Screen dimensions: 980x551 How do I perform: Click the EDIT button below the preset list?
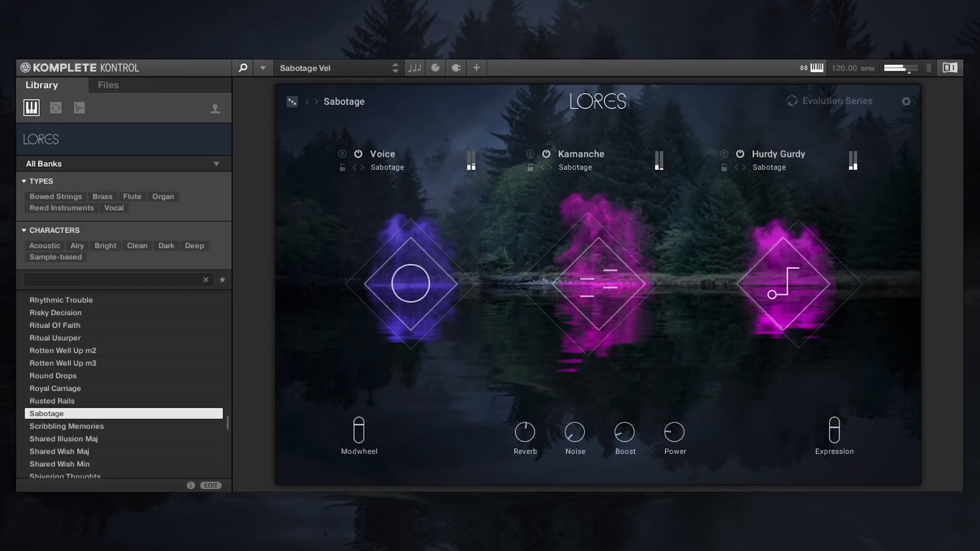[x=211, y=485]
